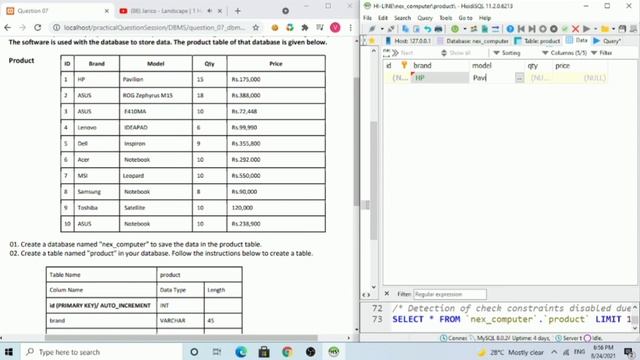Click the yellow load SQL file folder icon
The width and height of the screenshot is (640, 360).
[605, 29]
